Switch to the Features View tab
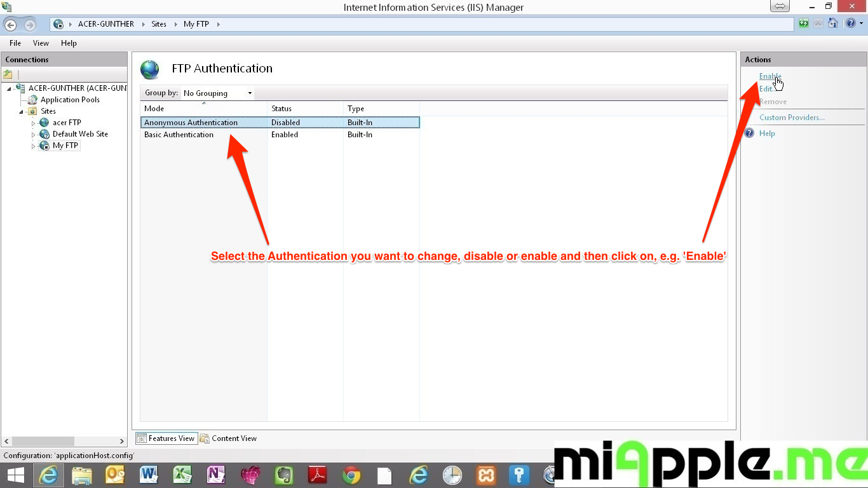Screen dimensions: 868x488 coord(165,438)
